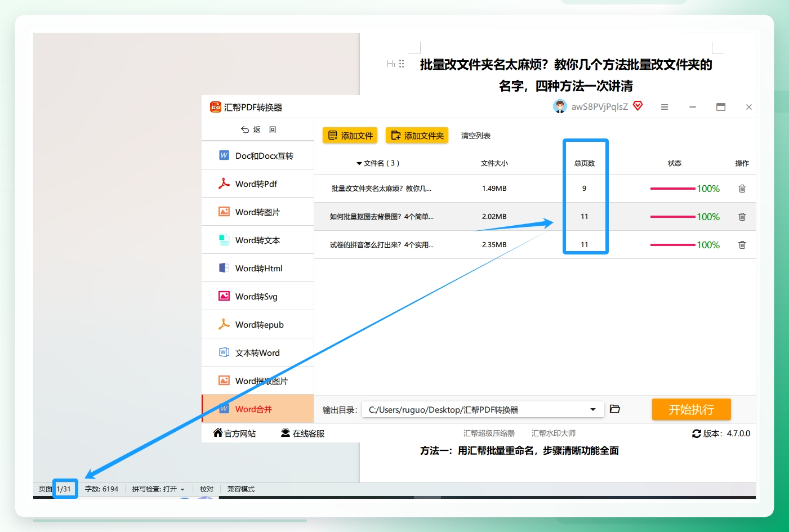
Task: Click 兼容模式 in the Word status bar
Action: (241, 489)
